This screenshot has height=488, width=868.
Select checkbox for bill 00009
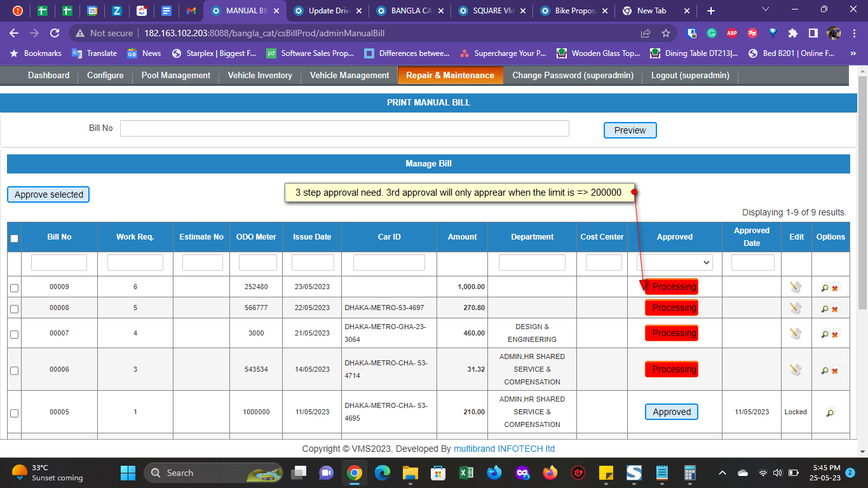[15, 288]
